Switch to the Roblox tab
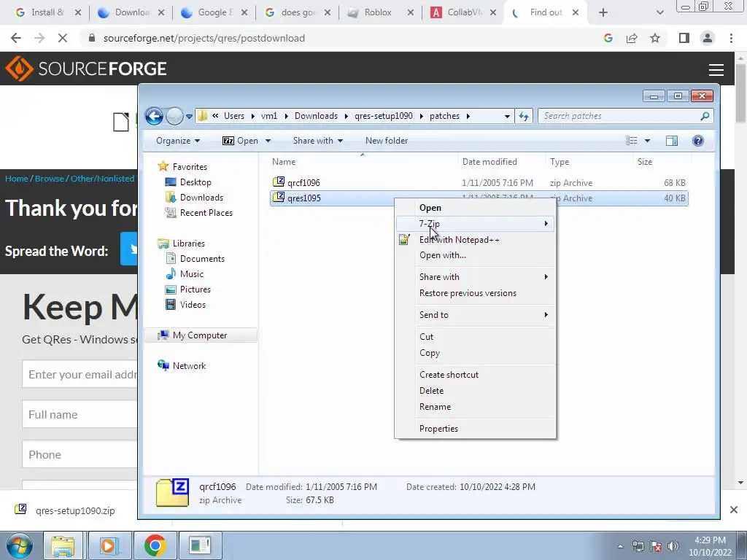Image resolution: width=747 pixels, height=560 pixels. pos(377,12)
